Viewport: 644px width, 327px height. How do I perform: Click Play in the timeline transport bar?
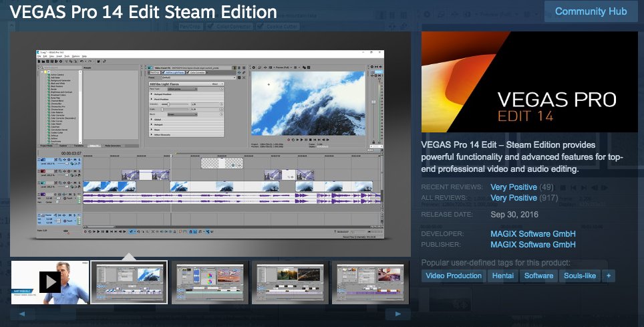pyautogui.click(x=98, y=231)
